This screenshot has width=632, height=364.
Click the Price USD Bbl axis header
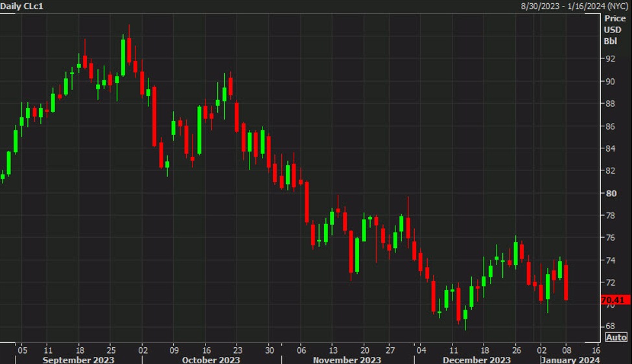pyautogui.click(x=615, y=30)
